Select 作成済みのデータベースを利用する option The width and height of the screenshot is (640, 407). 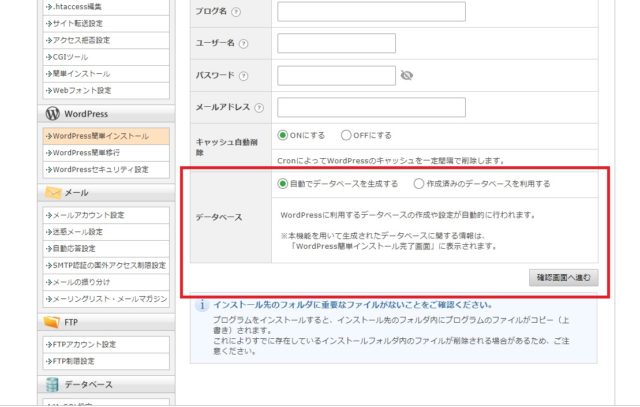[418, 184]
